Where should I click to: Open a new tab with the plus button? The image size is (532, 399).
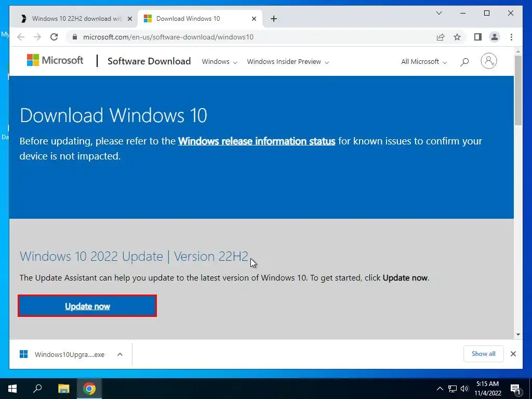pos(274,19)
